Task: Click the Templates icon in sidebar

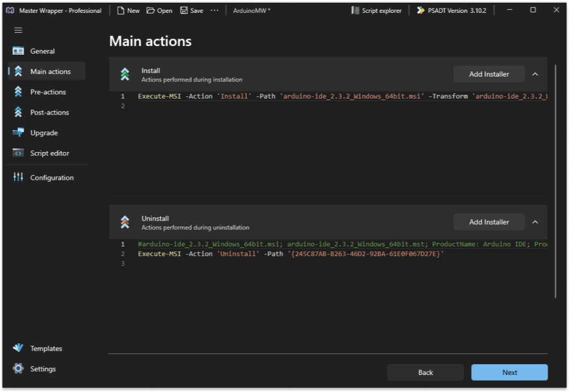Action: 18,348
